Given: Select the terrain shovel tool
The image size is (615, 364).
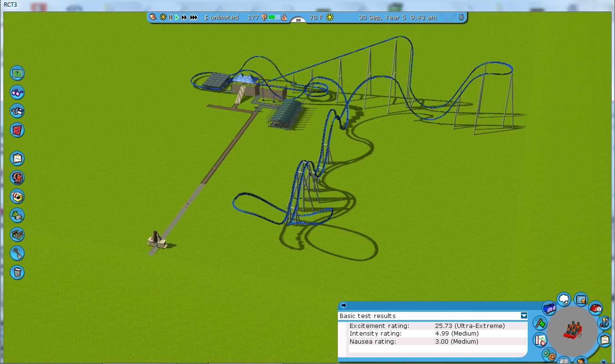Looking at the screenshot, I should 17,254.
